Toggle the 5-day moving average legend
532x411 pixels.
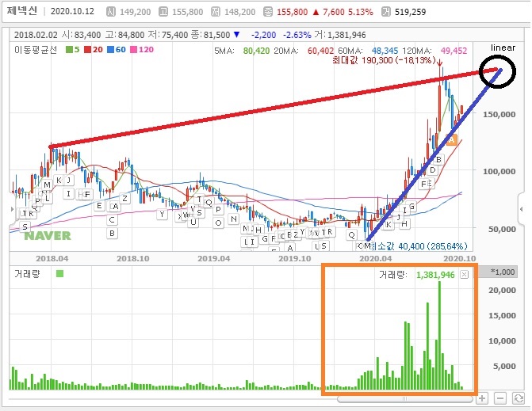72,50
